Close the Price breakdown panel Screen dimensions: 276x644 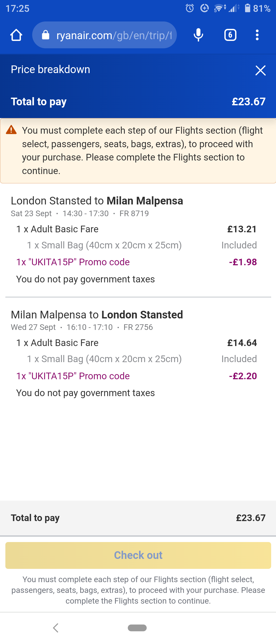pyautogui.click(x=260, y=70)
